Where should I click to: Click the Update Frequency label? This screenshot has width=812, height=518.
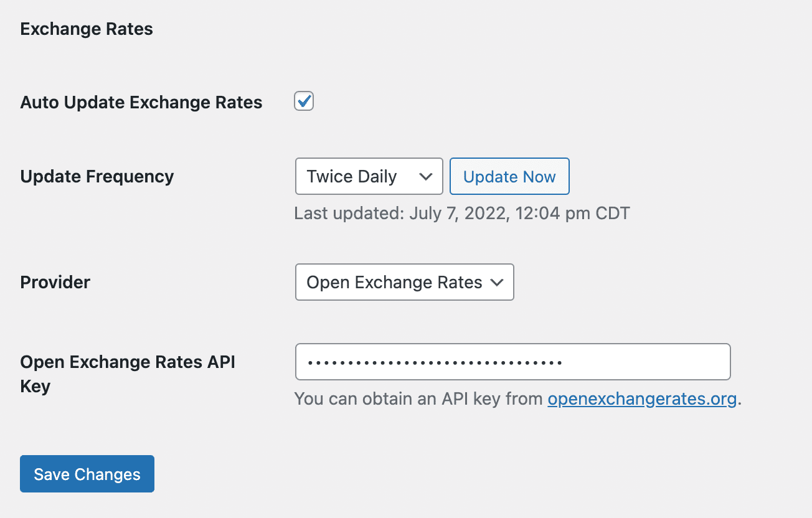click(x=97, y=176)
